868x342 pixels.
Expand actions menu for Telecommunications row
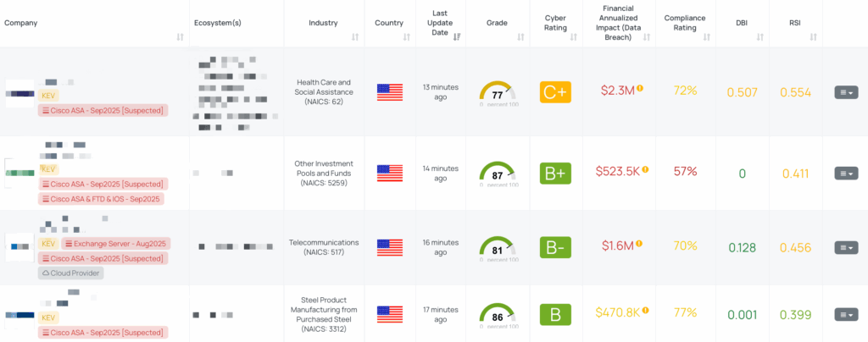coord(845,247)
